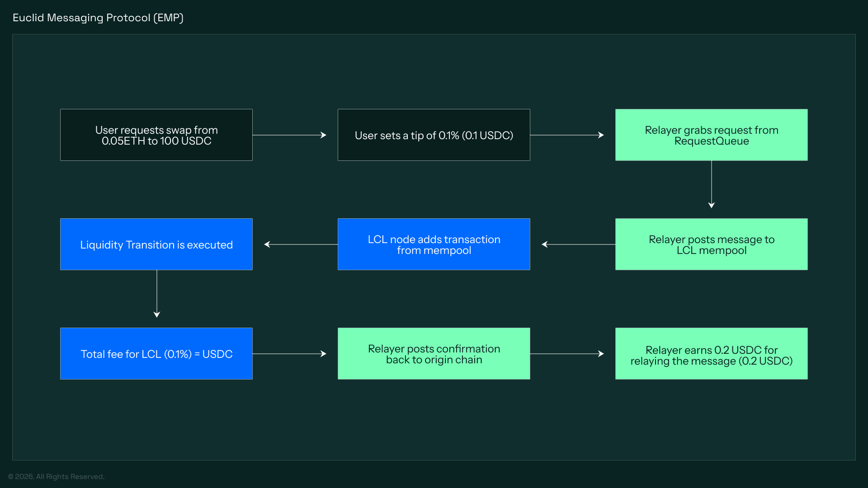The image size is (868, 488).
Task: Select the 'User sets a tip' box
Action: pyautogui.click(x=434, y=135)
